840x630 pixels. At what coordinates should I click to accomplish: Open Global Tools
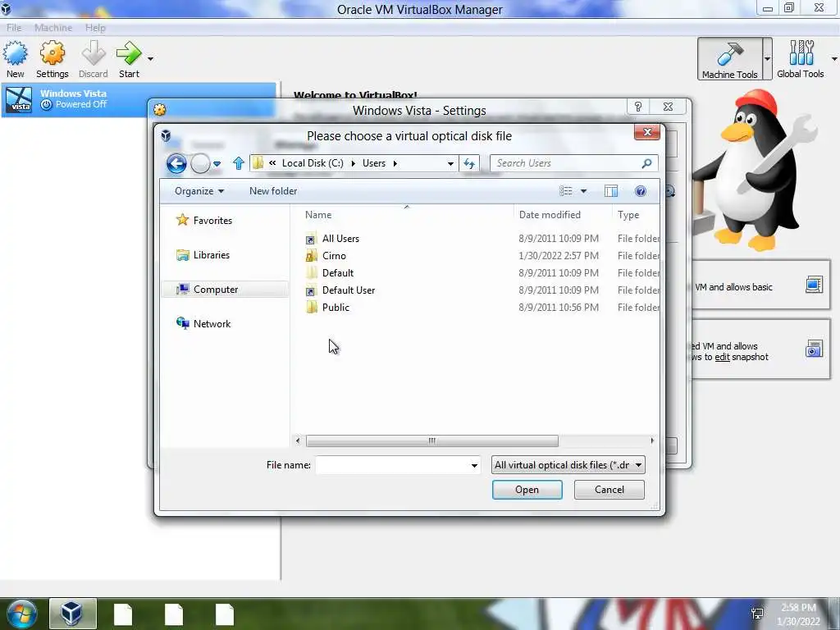coord(801,59)
